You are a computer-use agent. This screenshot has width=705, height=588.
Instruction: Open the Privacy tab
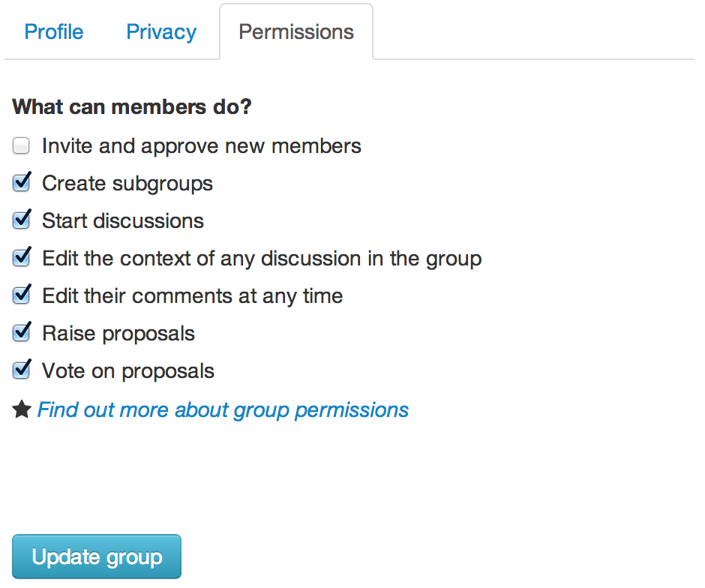tap(161, 32)
